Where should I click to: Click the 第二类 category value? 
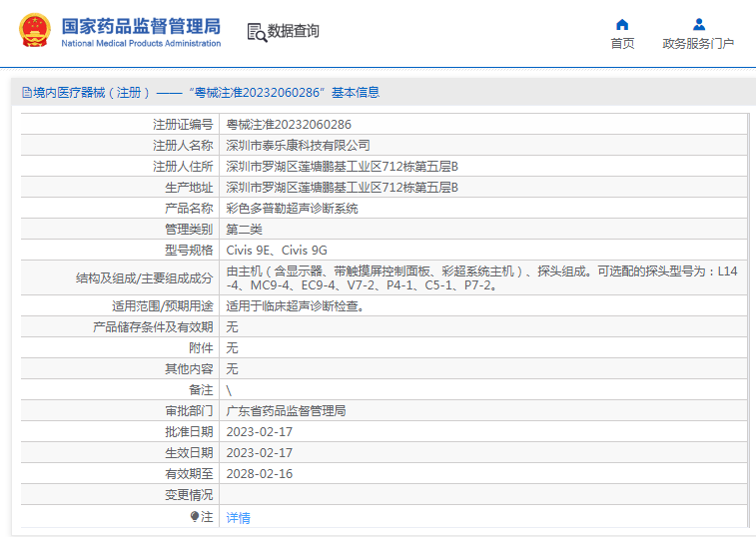pos(244,229)
